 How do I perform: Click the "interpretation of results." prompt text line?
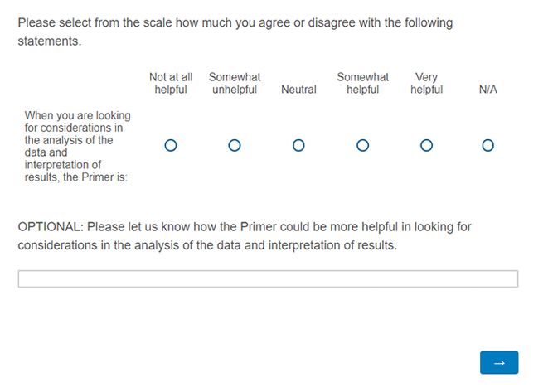(x=327, y=245)
